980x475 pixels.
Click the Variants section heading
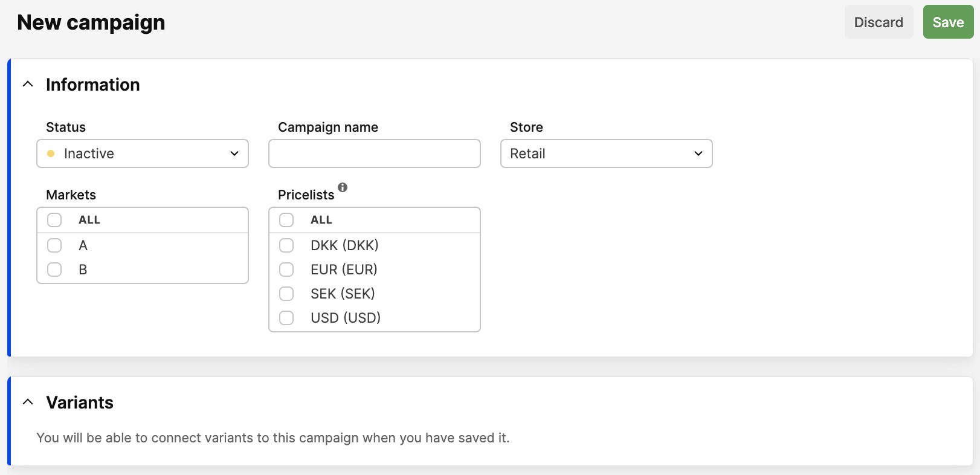80,402
